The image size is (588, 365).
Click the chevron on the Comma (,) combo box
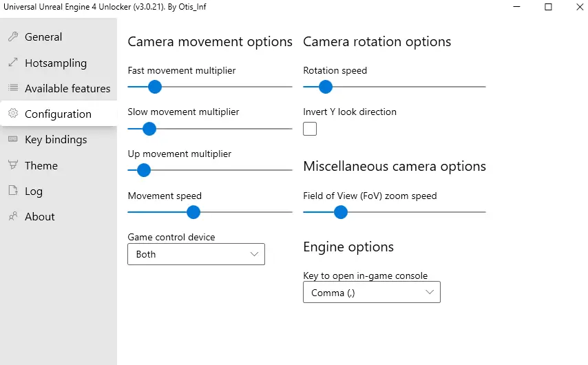click(x=430, y=292)
